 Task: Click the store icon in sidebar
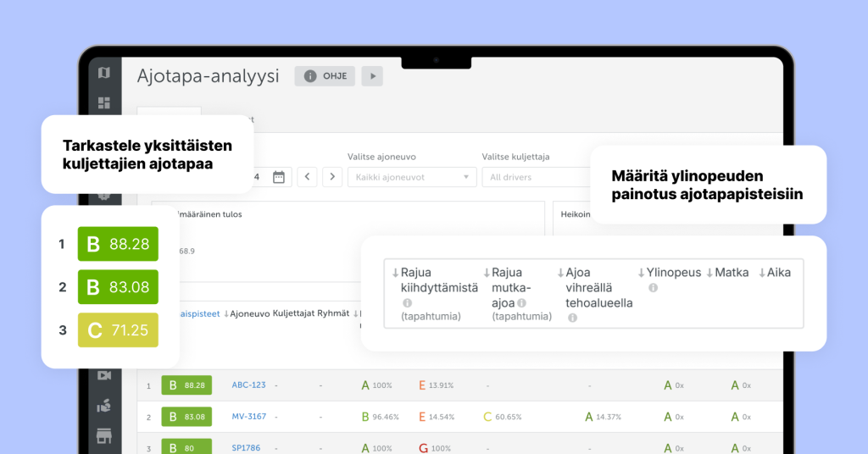point(104,436)
